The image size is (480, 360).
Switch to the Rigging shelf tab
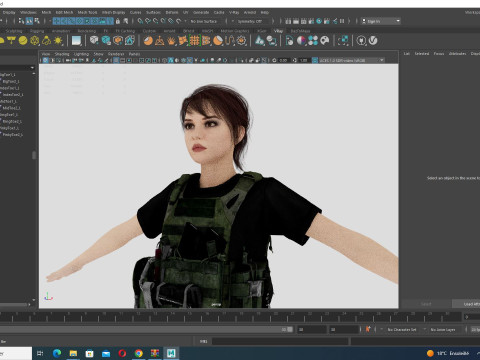tap(37, 31)
